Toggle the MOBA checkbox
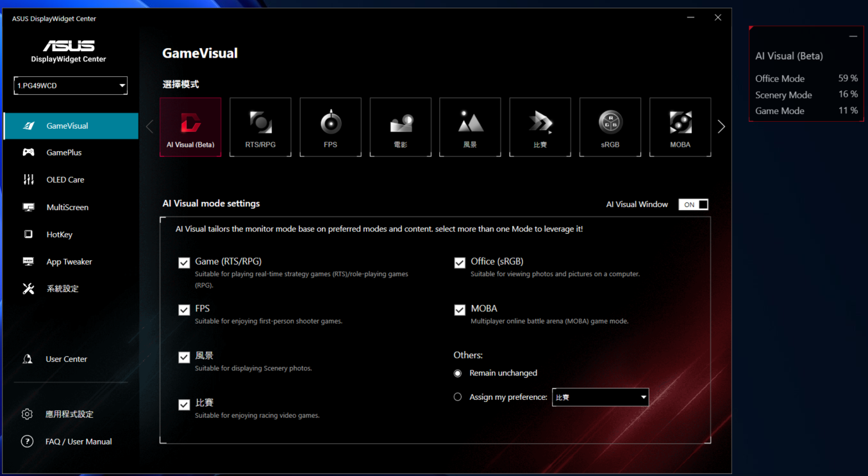 click(460, 310)
